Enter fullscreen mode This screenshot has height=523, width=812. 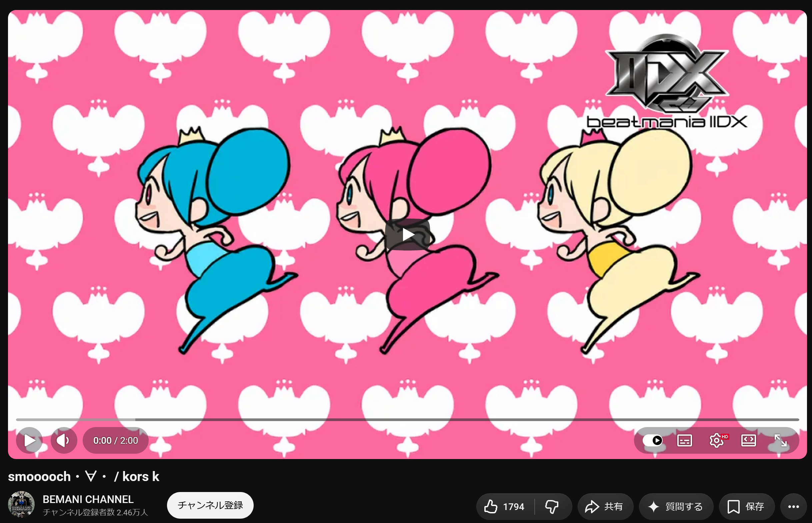click(x=780, y=440)
